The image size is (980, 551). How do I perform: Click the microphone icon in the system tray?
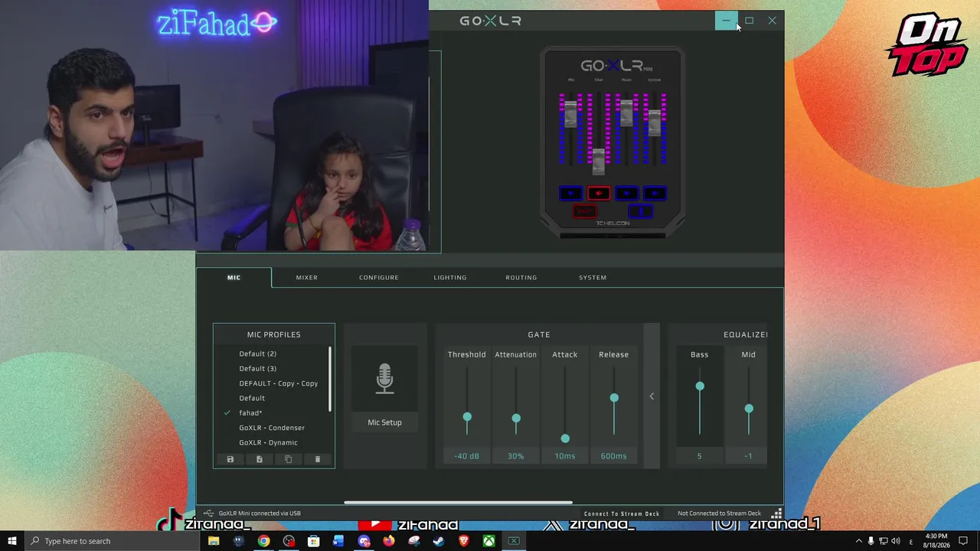(x=871, y=541)
